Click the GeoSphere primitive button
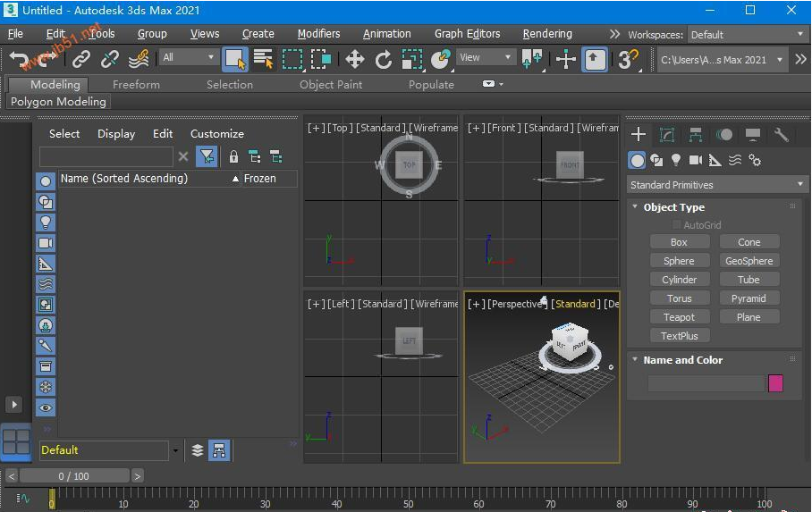This screenshot has width=812, height=512. pyautogui.click(x=749, y=261)
